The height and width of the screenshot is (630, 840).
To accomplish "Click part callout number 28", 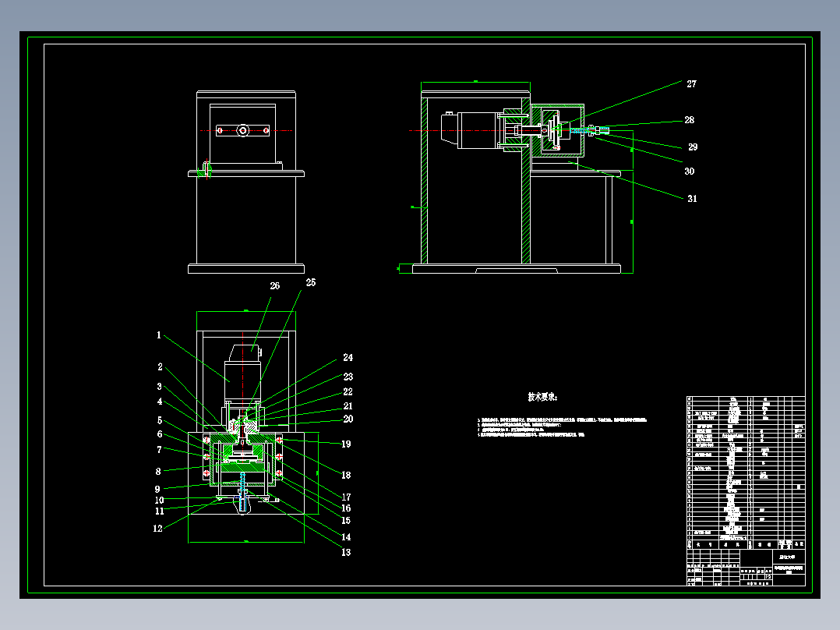I will [x=690, y=120].
